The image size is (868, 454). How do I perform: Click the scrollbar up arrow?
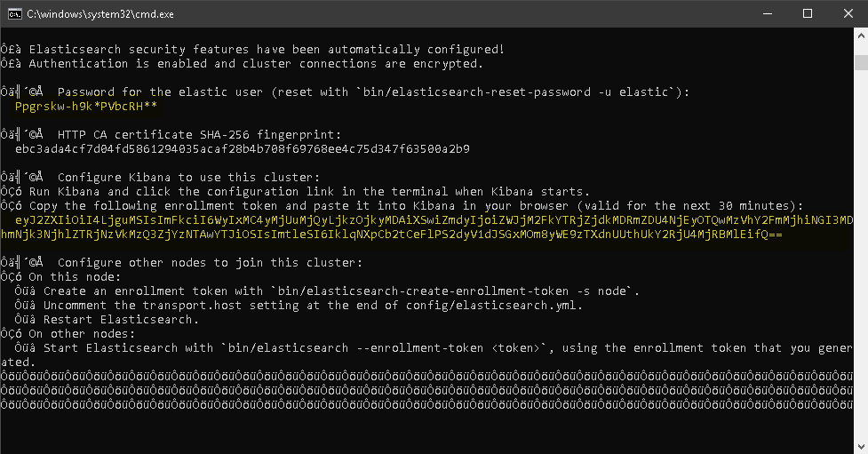pyautogui.click(x=860, y=36)
